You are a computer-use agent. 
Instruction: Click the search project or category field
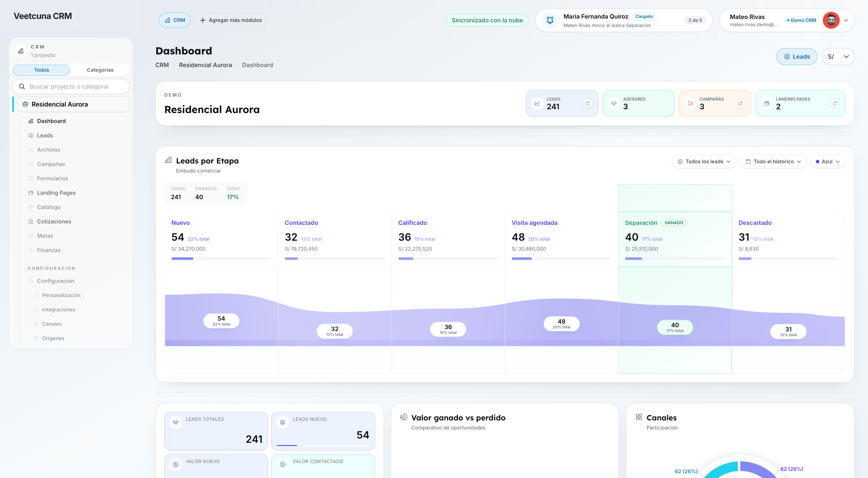coord(71,87)
